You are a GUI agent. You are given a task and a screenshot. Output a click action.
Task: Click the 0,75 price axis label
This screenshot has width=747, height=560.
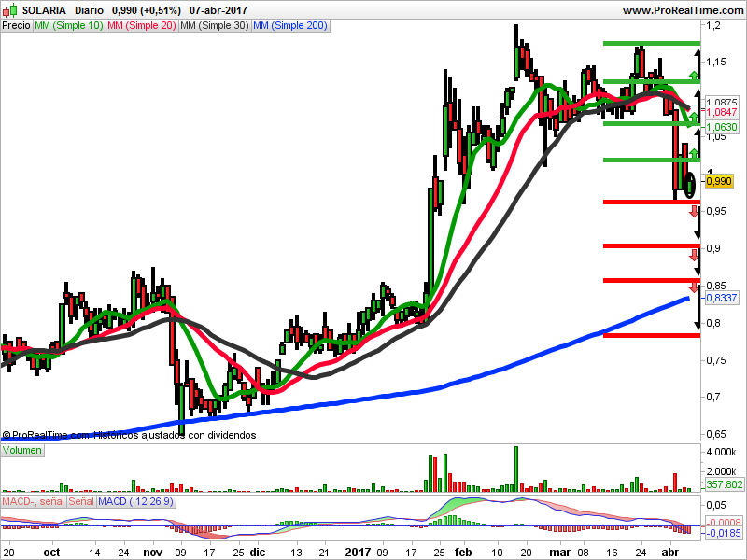coord(716,360)
